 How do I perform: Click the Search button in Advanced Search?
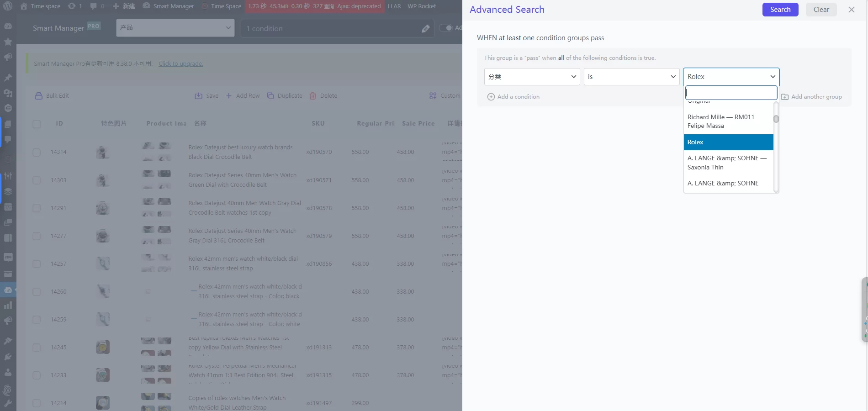point(780,10)
